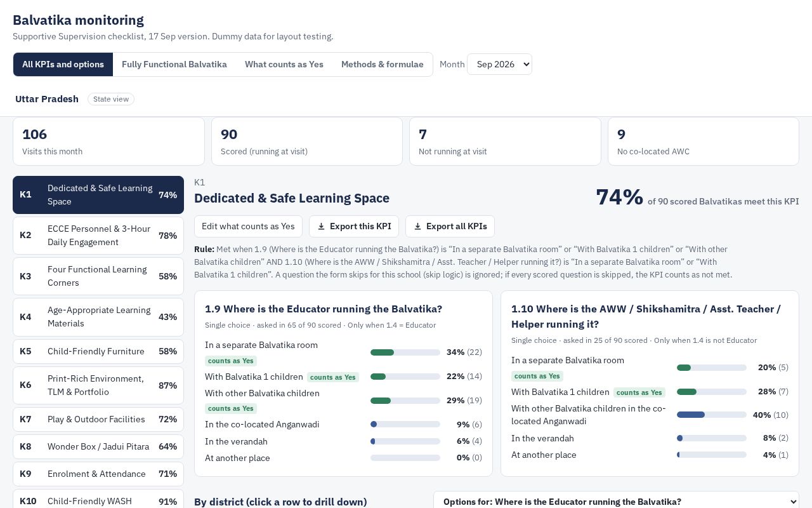812x508 pixels.
Task: Click the download icon on Export all KPIs
Action: [417, 227]
